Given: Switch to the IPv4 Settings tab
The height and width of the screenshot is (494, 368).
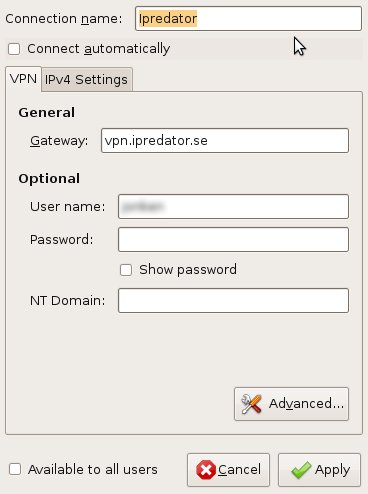Looking at the screenshot, I should (x=86, y=79).
